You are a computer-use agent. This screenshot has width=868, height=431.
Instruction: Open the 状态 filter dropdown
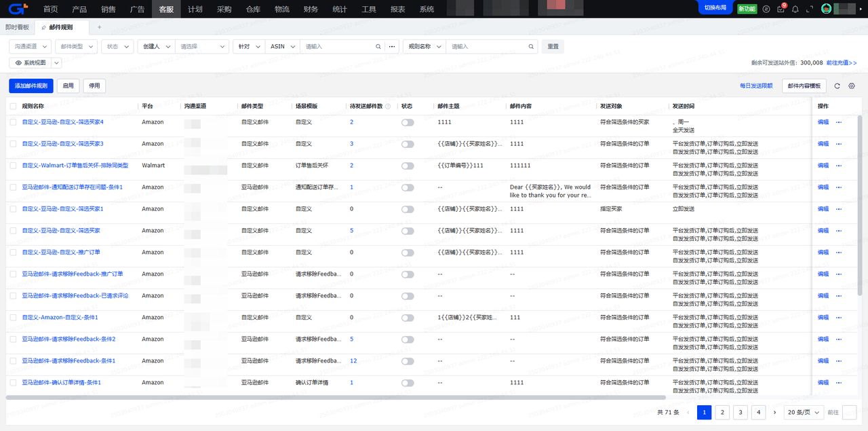[x=117, y=47]
